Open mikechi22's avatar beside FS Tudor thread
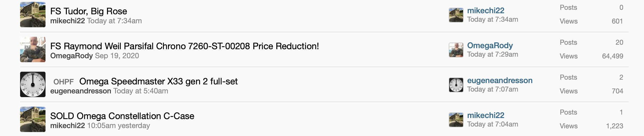Viewport: 644px width, 136px height. pyautogui.click(x=33, y=15)
